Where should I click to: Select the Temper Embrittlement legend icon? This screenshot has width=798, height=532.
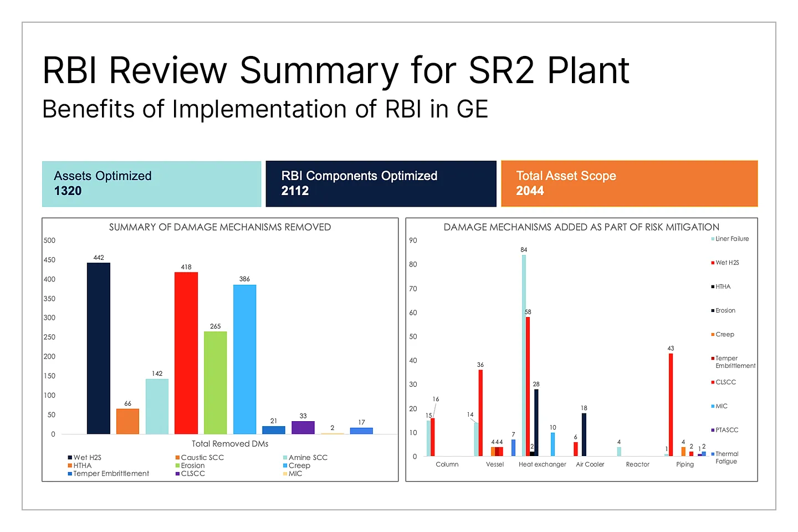(713, 358)
